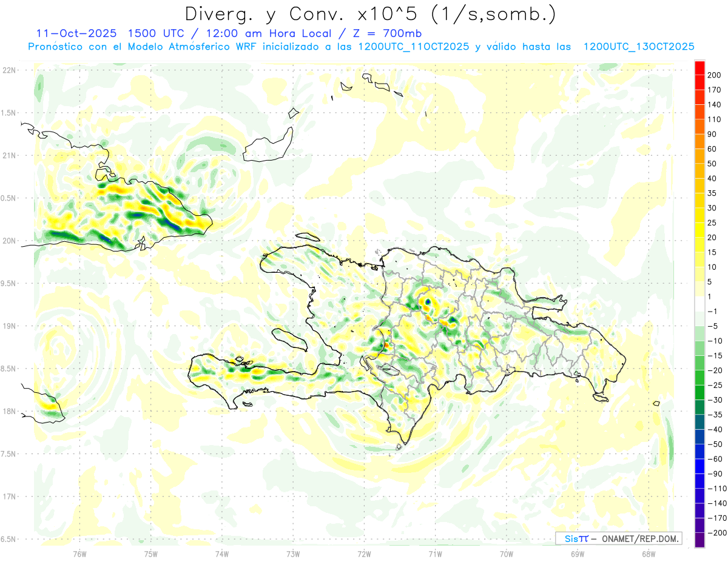Click the 'Pronóstico con el Modelo Atmósferico WRF' line
The image size is (728, 562).
(x=142, y=47)
